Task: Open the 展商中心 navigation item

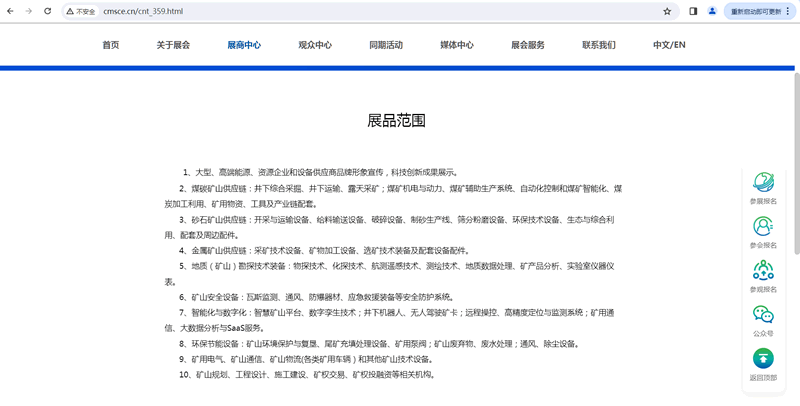Action: pyautogui.click(x=244, y=45)
